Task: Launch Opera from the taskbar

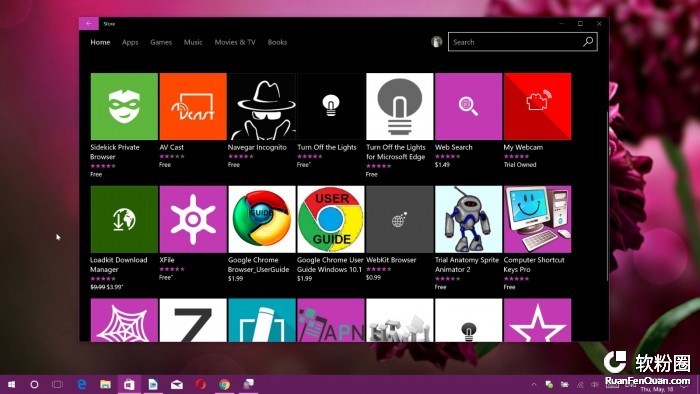Action: (x=200, y=384)
